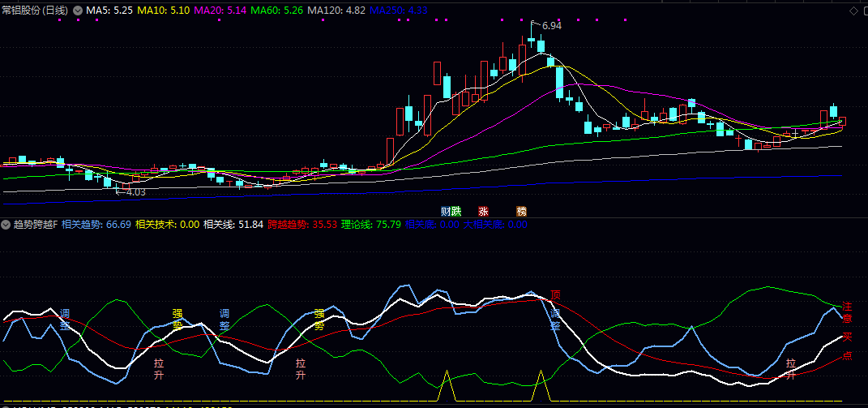
Task: Click the 常铝股份(日线) chart title
Action: [36, 11]
